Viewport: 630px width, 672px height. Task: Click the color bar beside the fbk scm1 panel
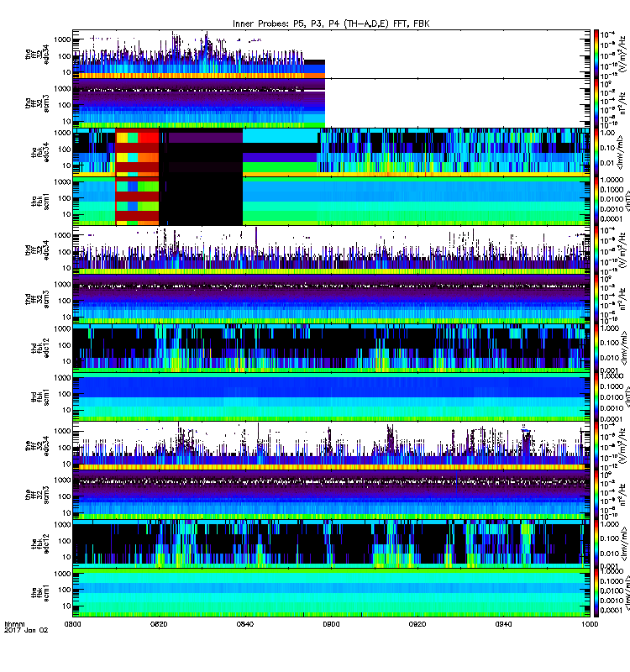[596, 594]
